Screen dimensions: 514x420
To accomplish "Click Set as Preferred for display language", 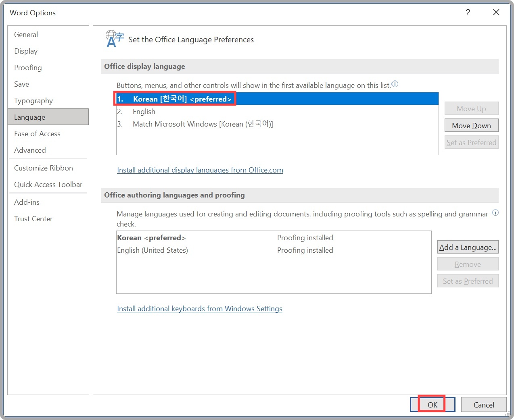I will tap(471, 142).
